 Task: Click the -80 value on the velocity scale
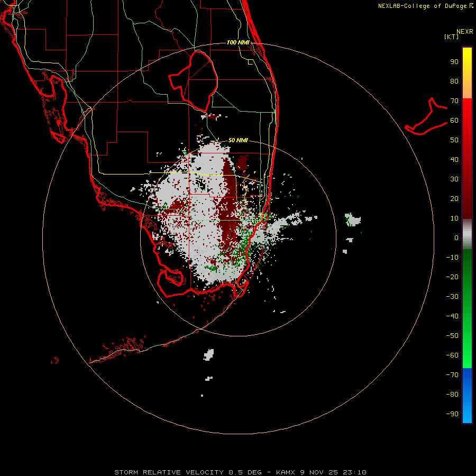pos(452,395)
